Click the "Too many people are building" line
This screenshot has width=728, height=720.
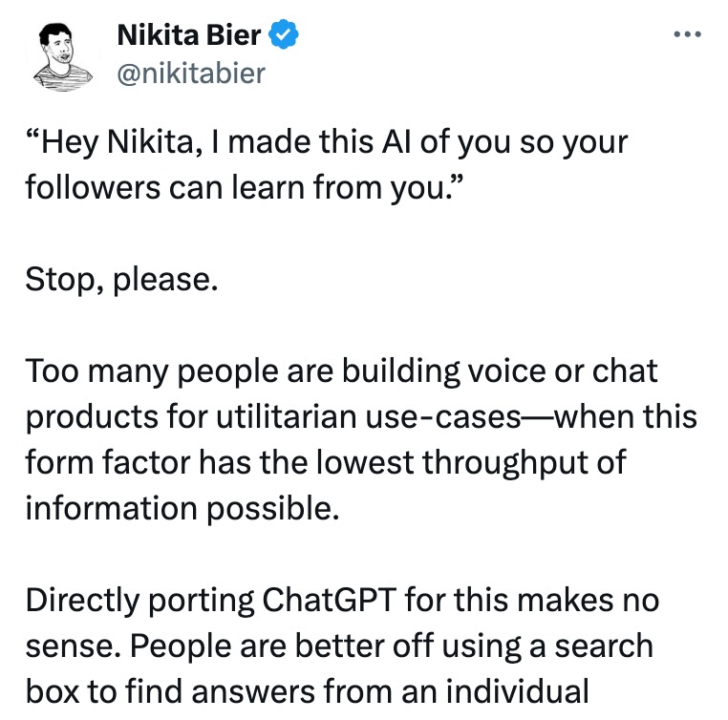click(342, 372)
